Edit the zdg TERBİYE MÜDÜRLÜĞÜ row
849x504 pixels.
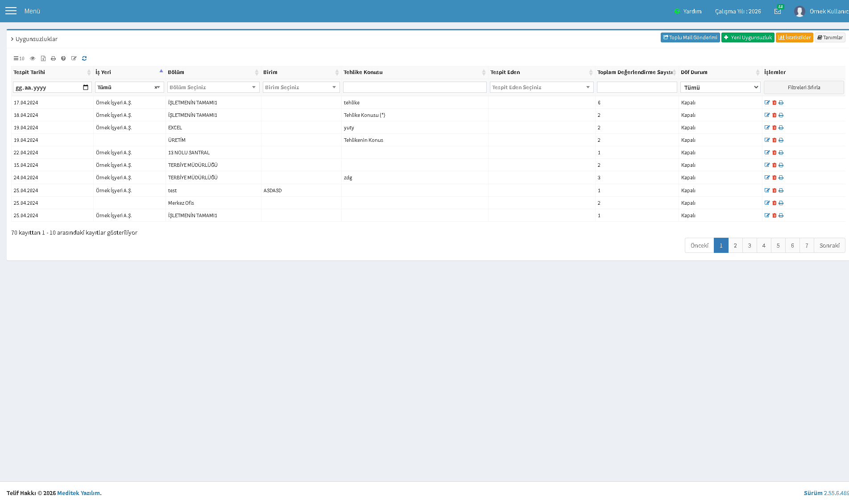point(767,178)
